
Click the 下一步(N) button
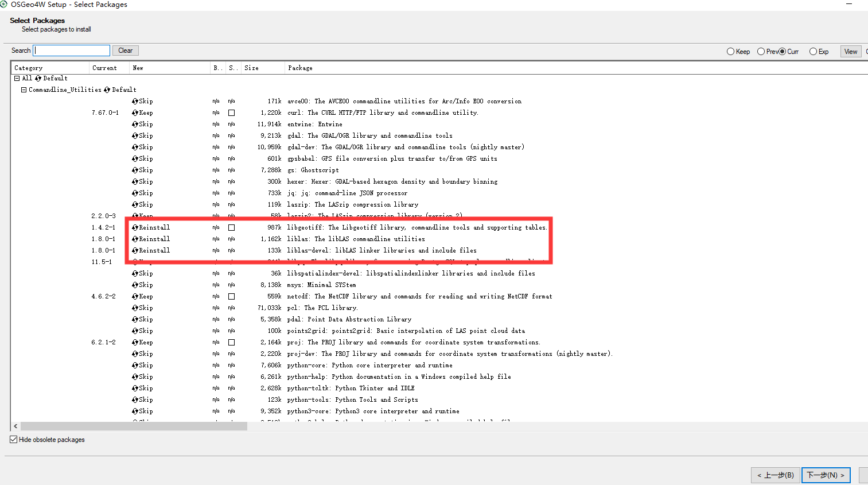point(826,475)
